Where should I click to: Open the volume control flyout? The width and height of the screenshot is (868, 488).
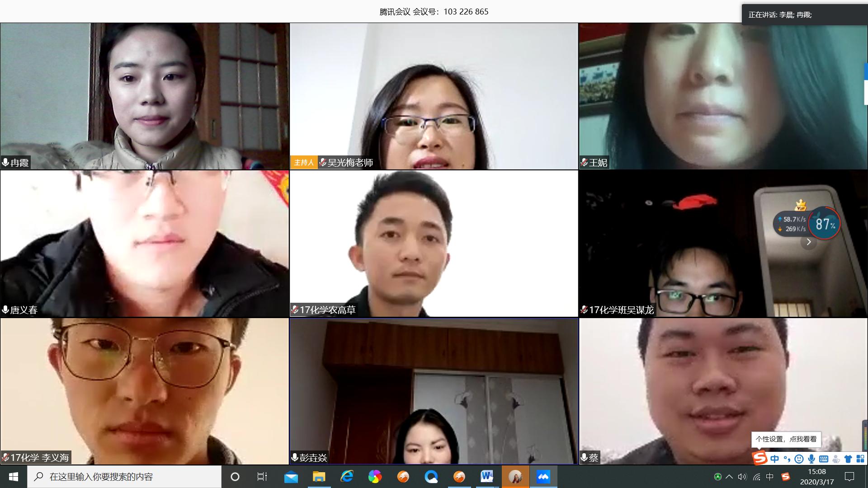742,477
